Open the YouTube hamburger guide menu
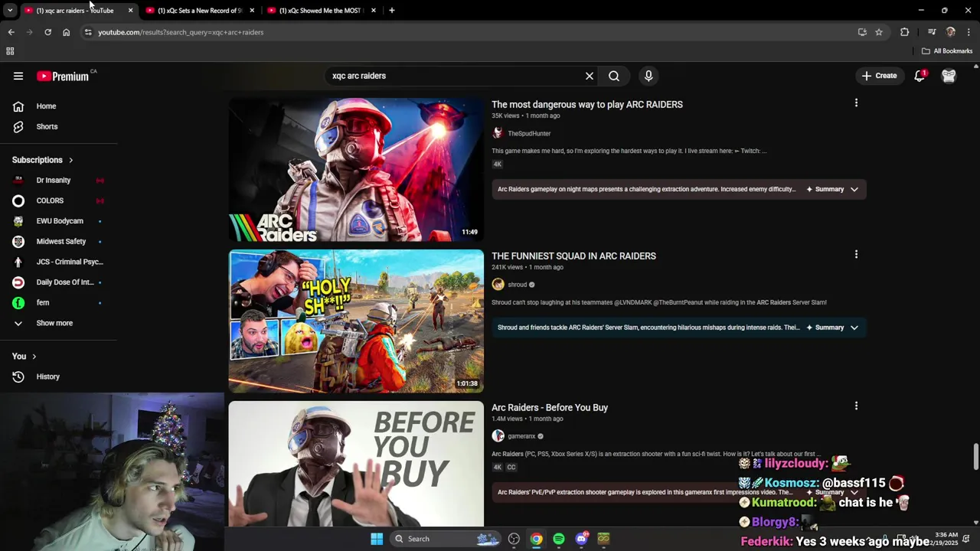This screenshot has width=980, height=551. [x=18, y=76]
